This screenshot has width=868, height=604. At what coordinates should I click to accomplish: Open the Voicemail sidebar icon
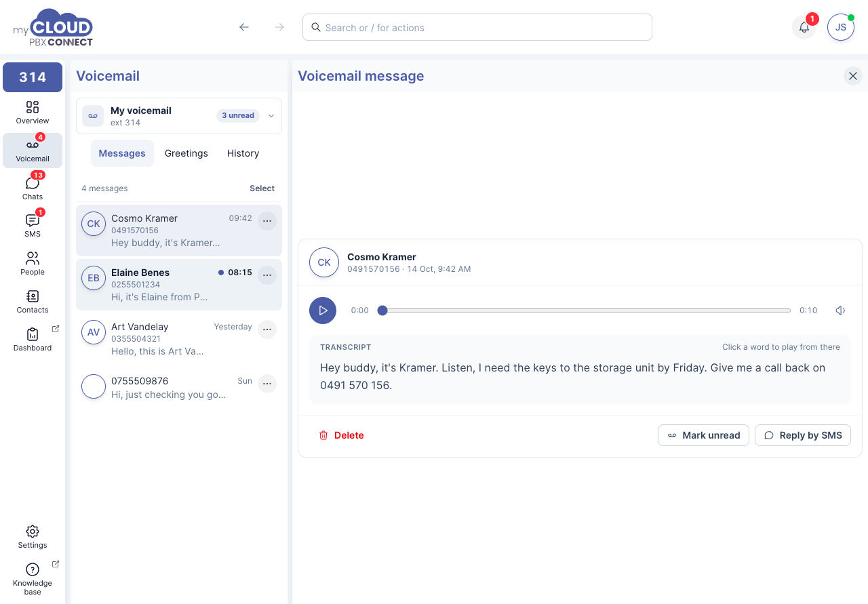pos(33,150)
